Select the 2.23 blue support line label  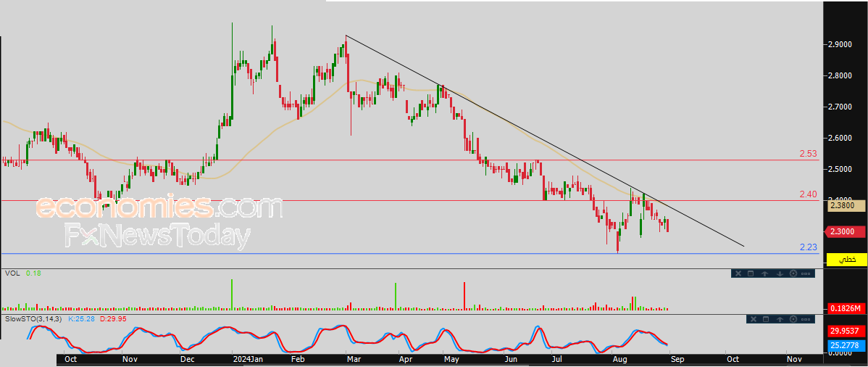(x=808, y=247)
